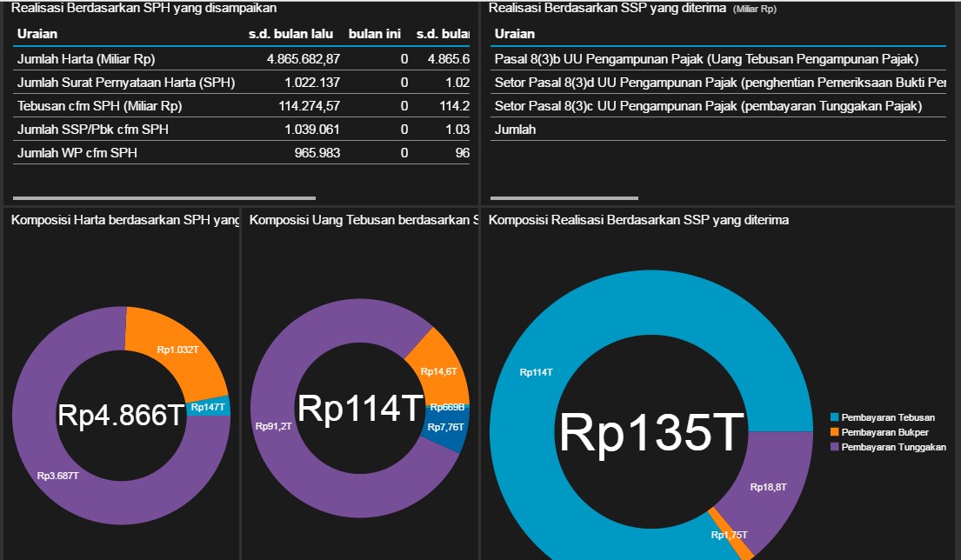Select the Rp669B thin blue segment
This screenshot has width=961, height=560.
pyautogui.click(x=447, y=407)
